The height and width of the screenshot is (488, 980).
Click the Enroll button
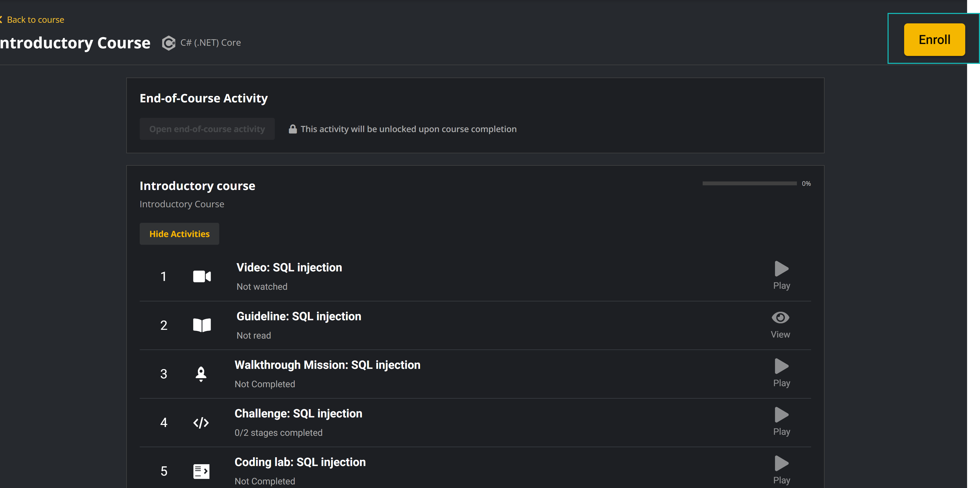[x=934, y=40]
